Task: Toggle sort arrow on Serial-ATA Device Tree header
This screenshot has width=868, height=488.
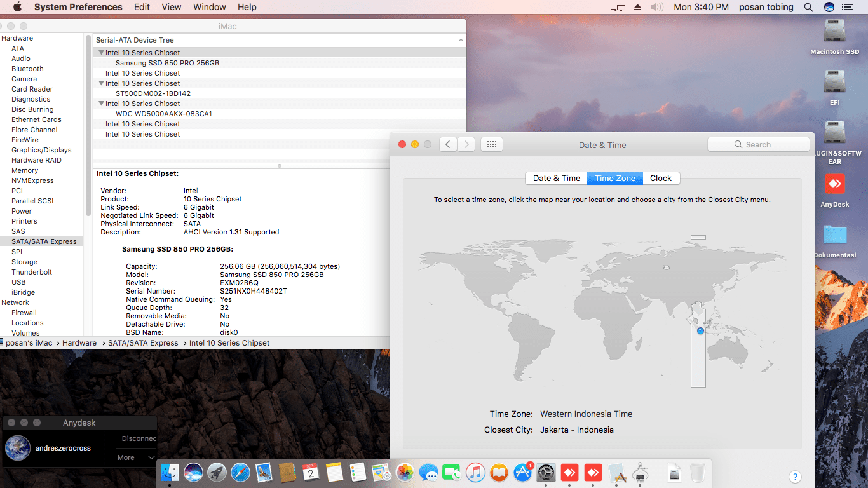Action: [x=461, y=40]
